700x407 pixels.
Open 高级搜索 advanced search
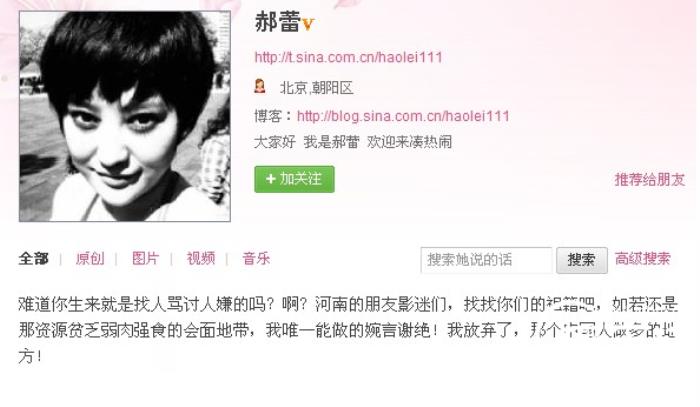click(642, 258)
